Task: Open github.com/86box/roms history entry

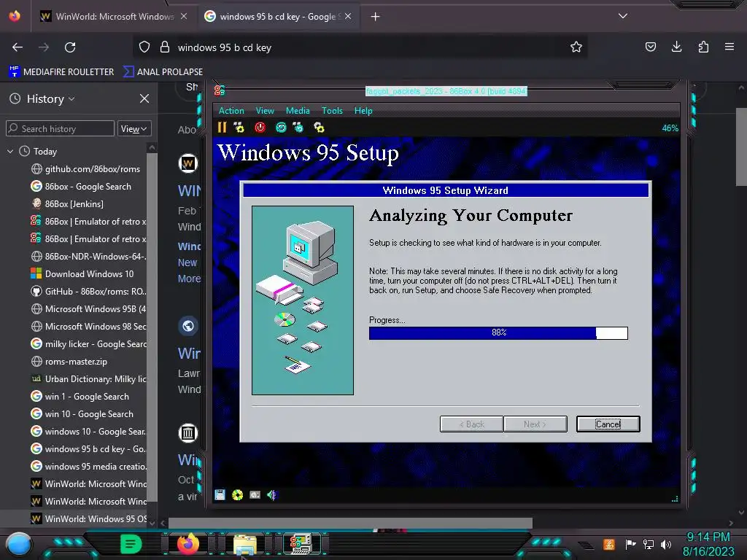Action: pyautogui.click(x=86, y=169)
